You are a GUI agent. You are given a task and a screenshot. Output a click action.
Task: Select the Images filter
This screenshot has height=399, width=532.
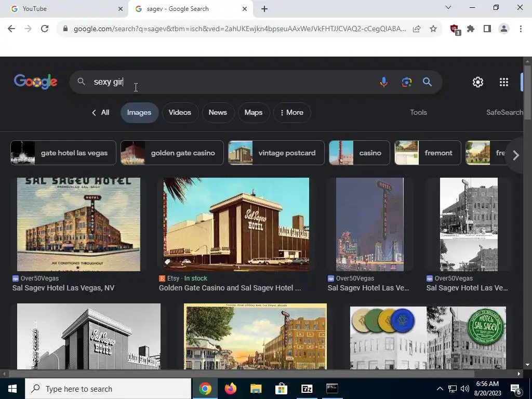tap(139, 113)
